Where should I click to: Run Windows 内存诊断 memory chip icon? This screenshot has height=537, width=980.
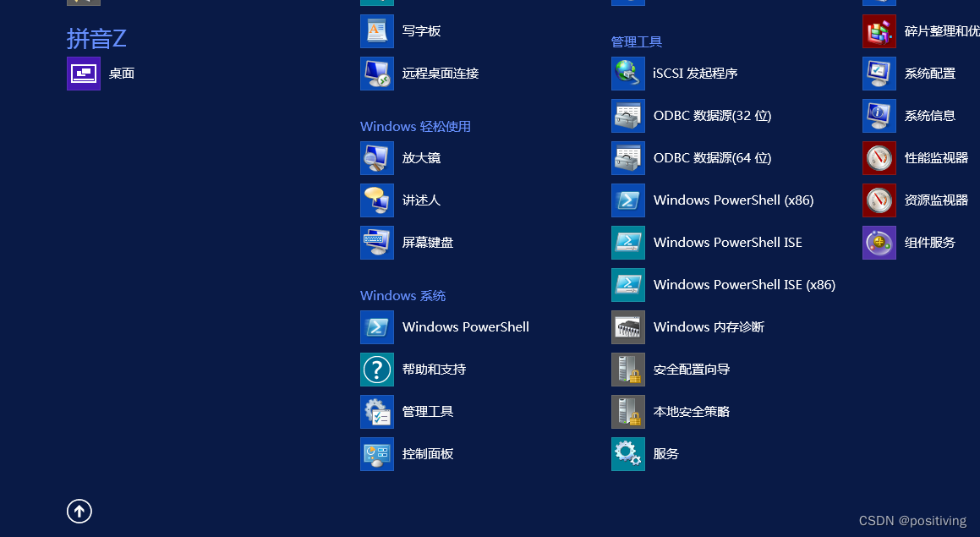(x=628, y=327)
